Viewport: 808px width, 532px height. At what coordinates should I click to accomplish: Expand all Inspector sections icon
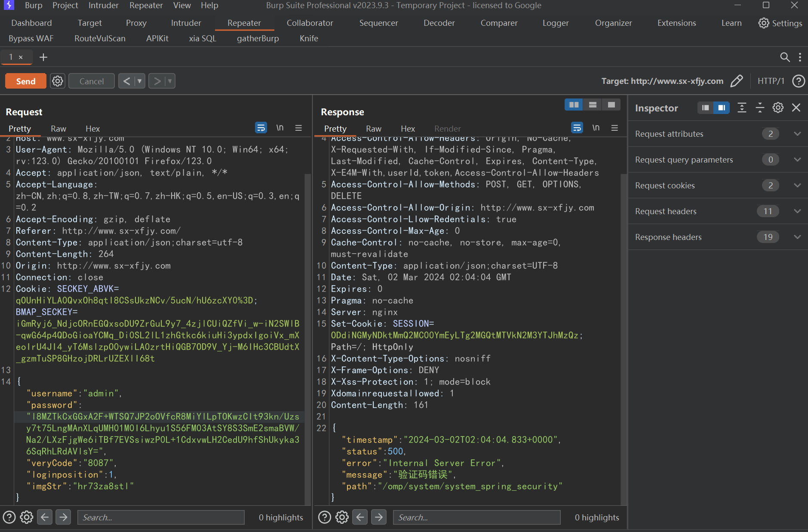[x=742, y=108]
